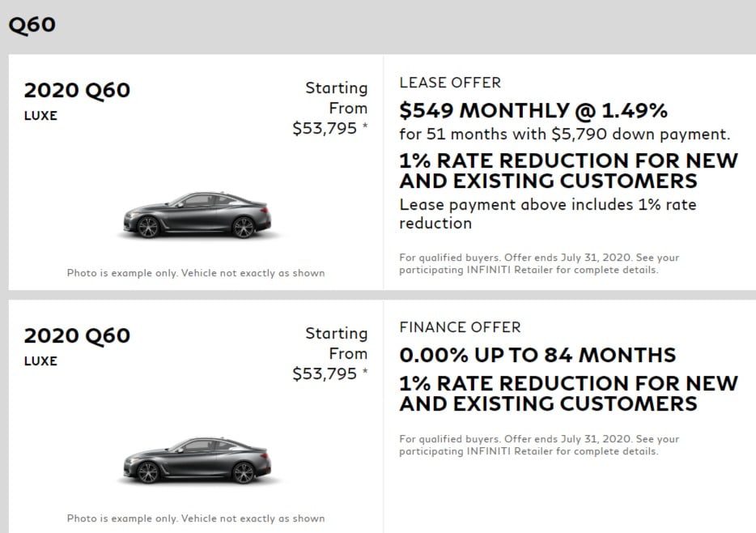The image size is (756, 533).
Task: Click the lease card photo example disclaimer
Action: (x=196, y=273)
